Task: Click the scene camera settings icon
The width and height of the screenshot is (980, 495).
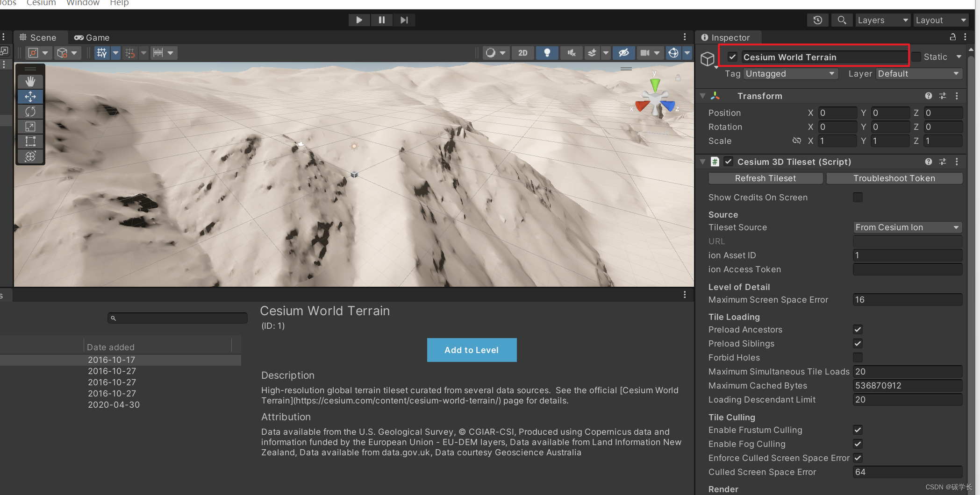Action: (645, 53)
